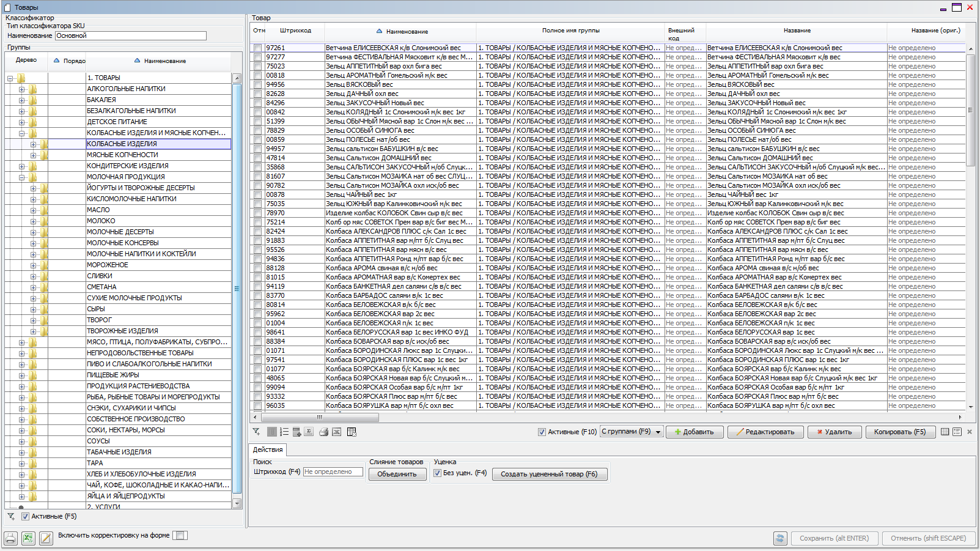Open the С группами (F9) dropdown
The height and width of the screenshot is (551, 980).
(658, 432)
